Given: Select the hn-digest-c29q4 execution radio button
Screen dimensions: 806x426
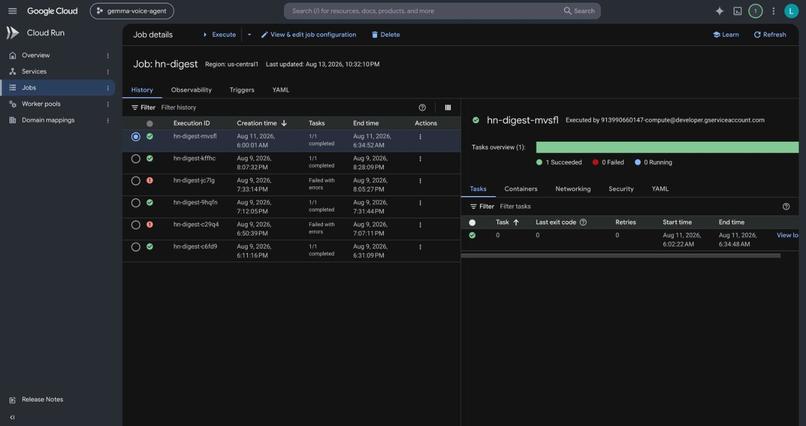Looking at the screenshot, I should click(x=136, y=225).
